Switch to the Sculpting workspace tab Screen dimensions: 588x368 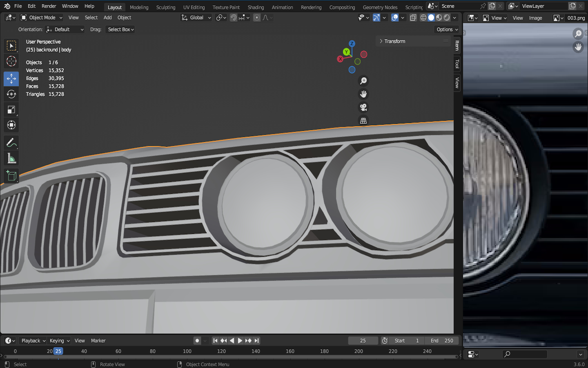(x=165, y=7)
